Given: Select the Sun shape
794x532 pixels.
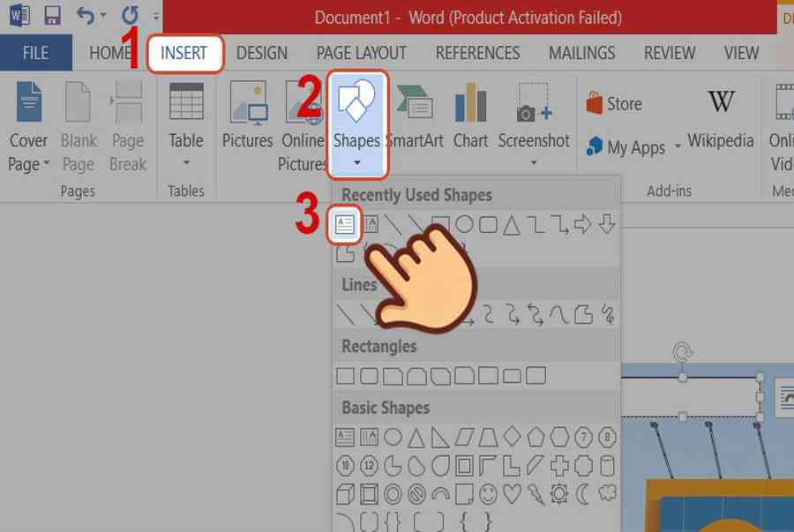Looking at the screenshot, I should coord(559,495).
